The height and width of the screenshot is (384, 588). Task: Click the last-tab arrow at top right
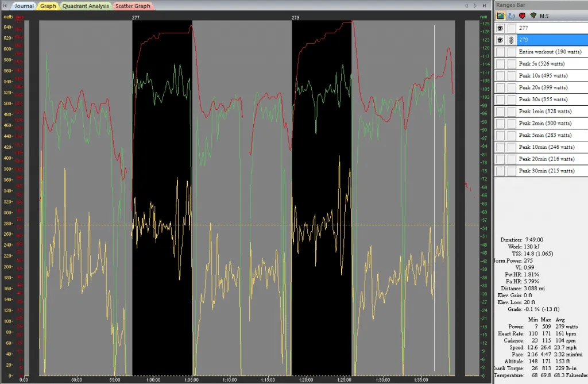click(484, 6)
